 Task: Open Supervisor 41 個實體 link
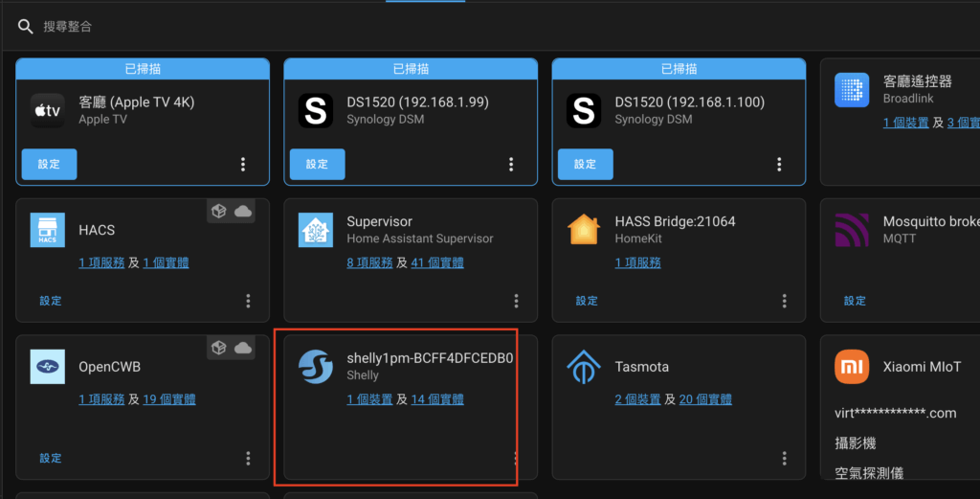(x=437, y=262)
